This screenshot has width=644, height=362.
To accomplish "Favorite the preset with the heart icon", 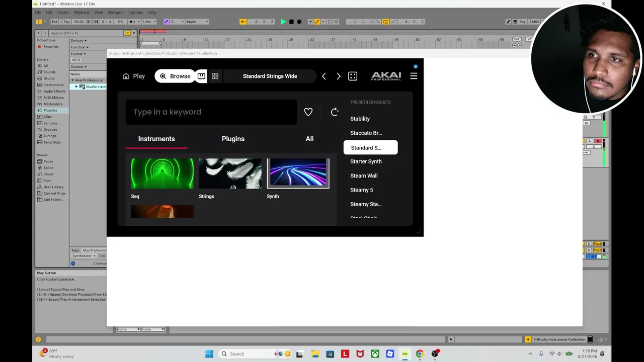I will pos(308,112).
